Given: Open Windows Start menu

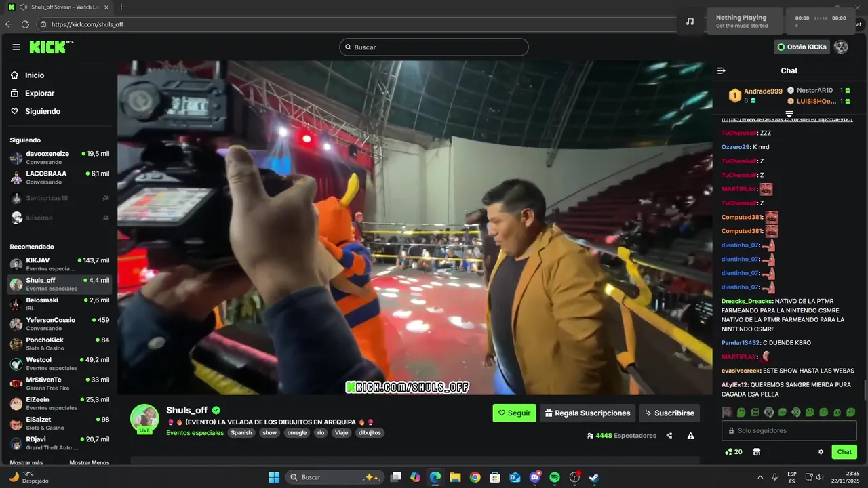Looking at the screenshot, I should [274, 477].
